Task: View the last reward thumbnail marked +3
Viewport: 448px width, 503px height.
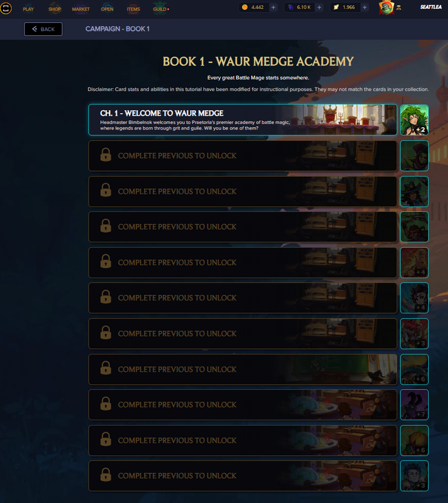Action: coord(414,476)
